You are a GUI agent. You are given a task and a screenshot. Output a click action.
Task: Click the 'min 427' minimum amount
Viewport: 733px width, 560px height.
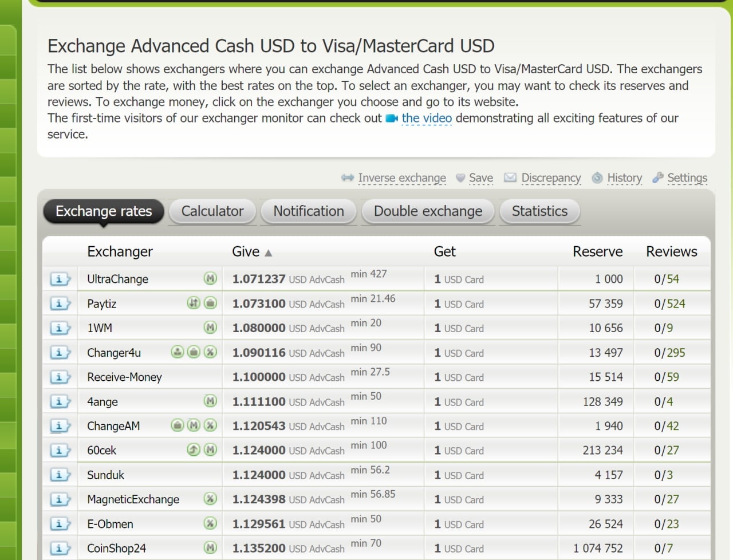click(x=369, y=274)
